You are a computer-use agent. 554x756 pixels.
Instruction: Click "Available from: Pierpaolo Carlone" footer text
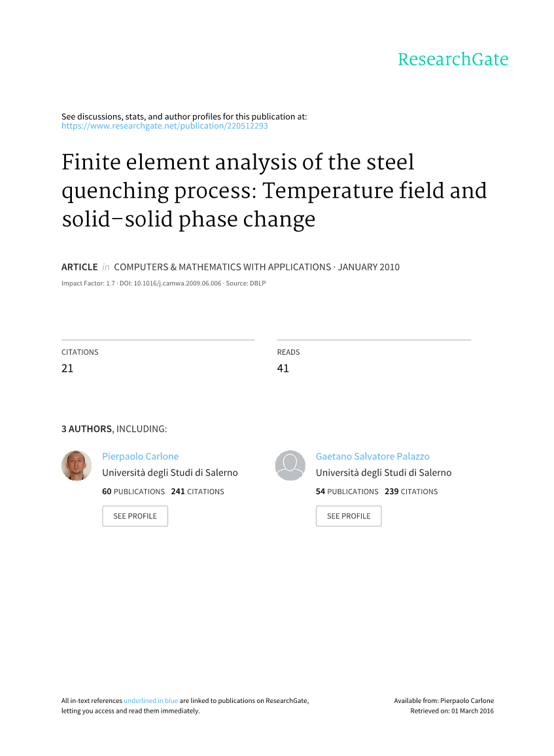[443, 700]
